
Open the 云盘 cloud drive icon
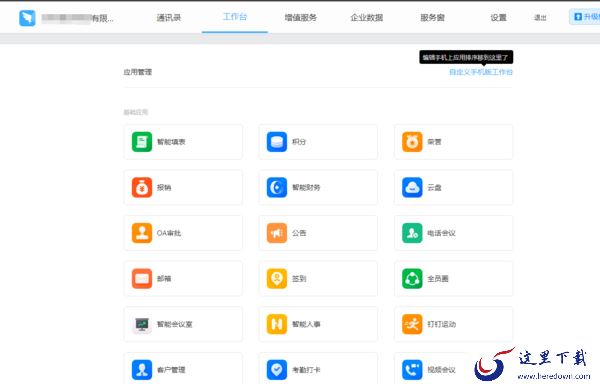pyautogui.click(x=412, y=187)
